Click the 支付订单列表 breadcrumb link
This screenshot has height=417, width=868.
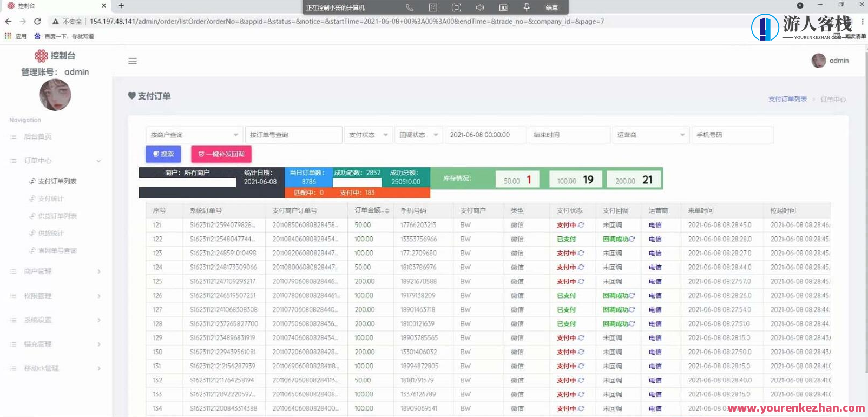[787, 99]
